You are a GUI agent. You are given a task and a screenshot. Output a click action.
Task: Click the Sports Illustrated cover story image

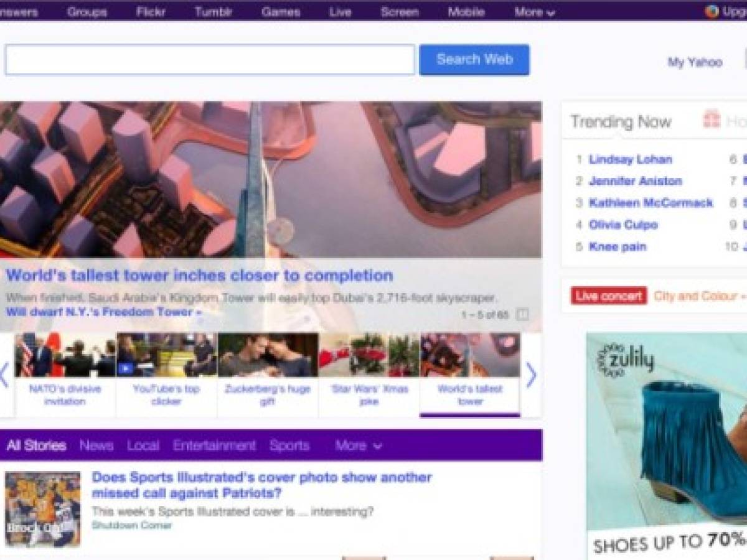coord(43,510)
